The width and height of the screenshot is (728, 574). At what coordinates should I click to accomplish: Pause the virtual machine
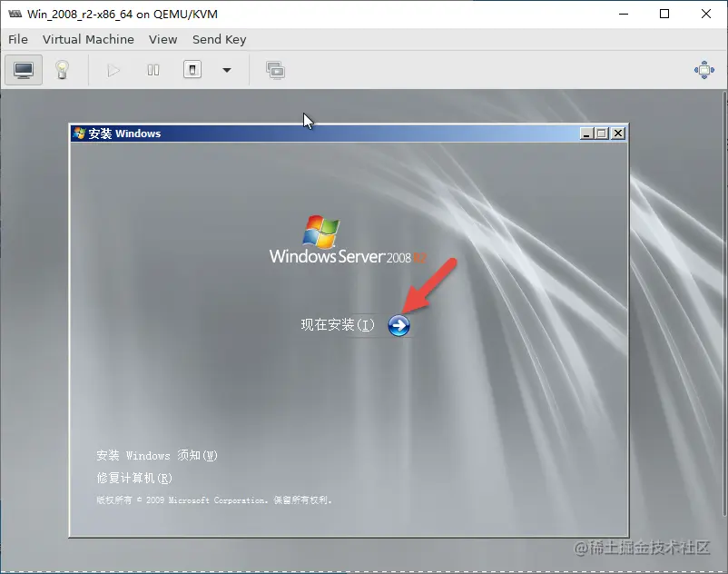(x=153, y=71)
